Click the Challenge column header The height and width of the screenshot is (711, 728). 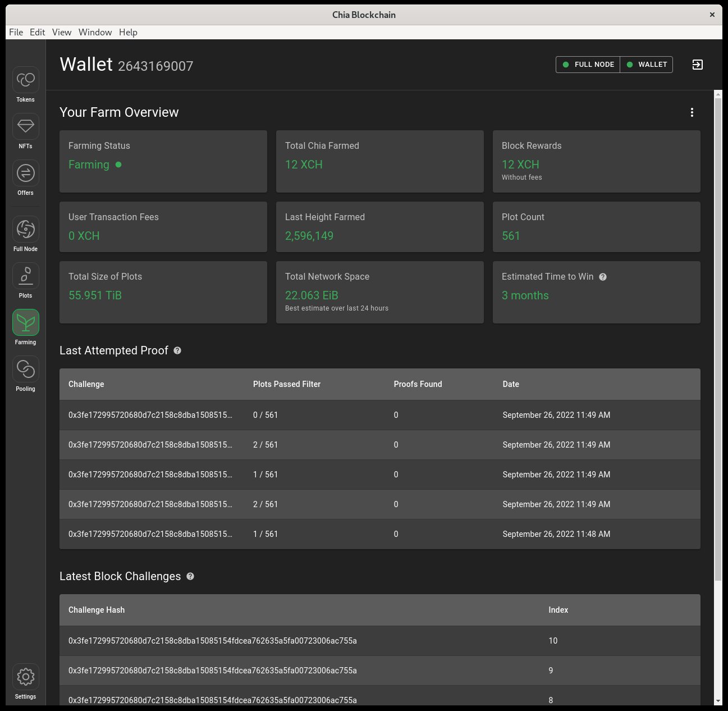(x=86, y=384)
